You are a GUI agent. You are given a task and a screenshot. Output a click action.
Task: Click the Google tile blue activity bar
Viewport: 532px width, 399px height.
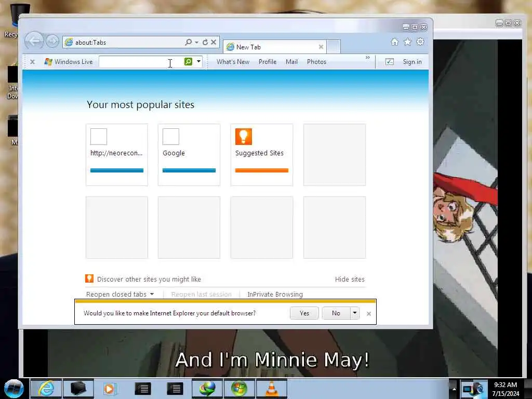point(189,170)
